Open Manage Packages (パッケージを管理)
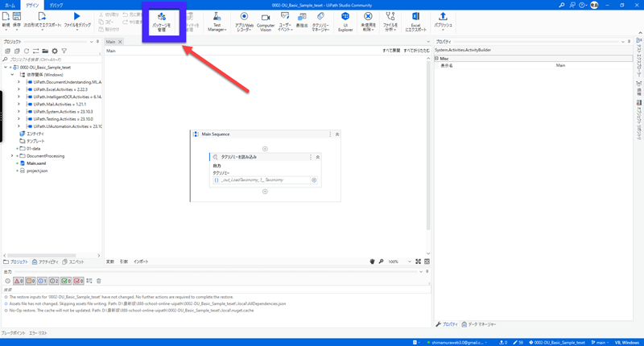Image resolution: width=644 pixels, height=346 pixels. (162, 22)
